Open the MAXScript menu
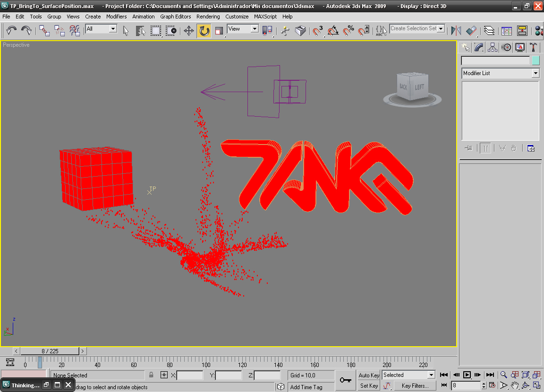The height and width of the screenshot is (392, 544). pos(265,17)
